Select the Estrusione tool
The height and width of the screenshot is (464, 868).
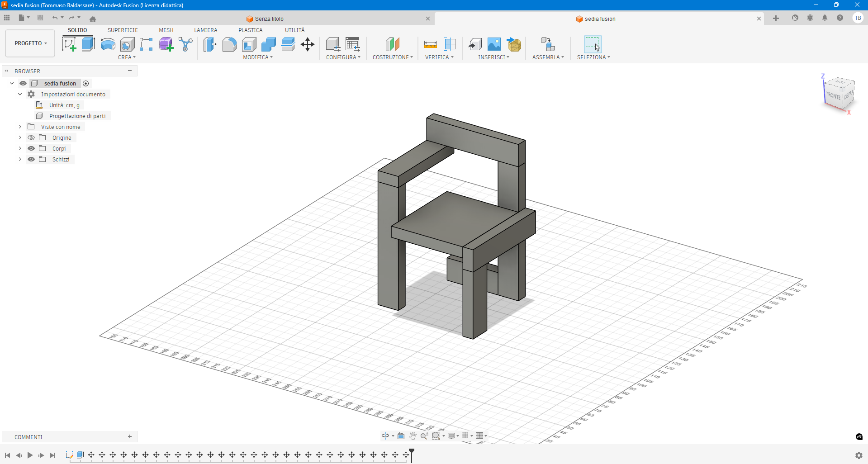pyautogui.click(x=87, y=44)
